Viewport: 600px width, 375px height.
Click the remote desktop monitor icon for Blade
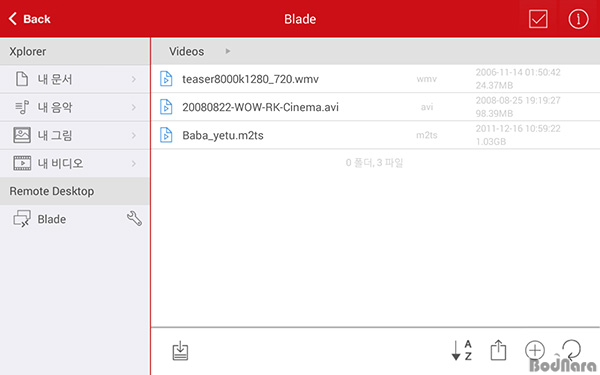(x=22, y=219)
